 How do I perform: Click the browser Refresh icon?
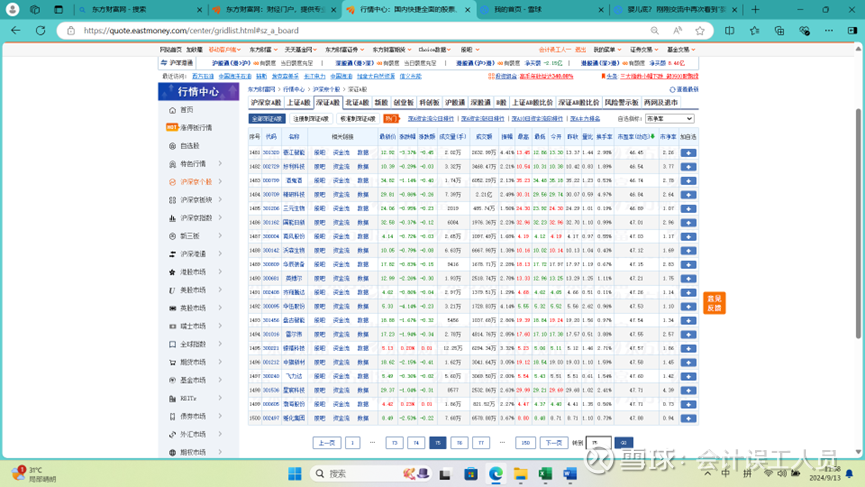(40, 30)
